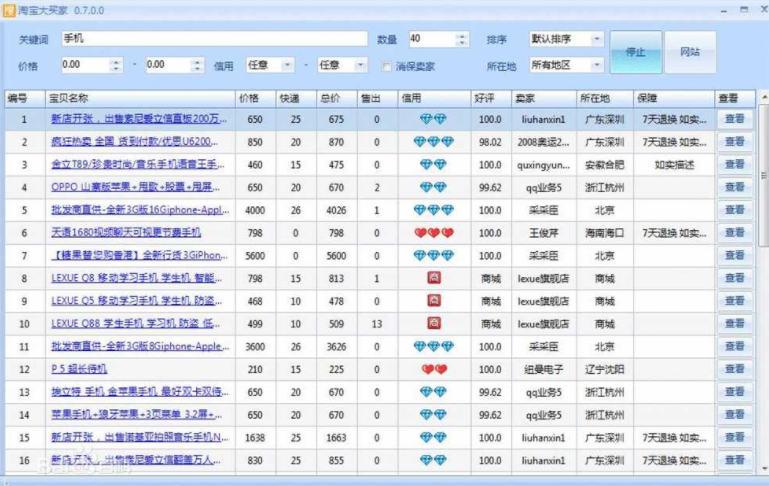
Task: Increase minimum 价格 with up arrow
Action: pyautogui.click(x=116, y=61)
